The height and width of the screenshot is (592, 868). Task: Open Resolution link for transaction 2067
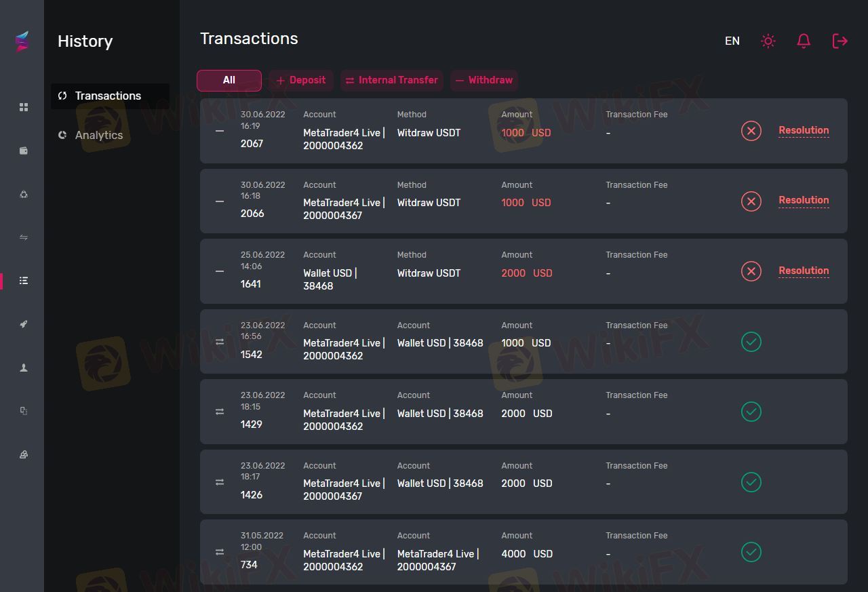(x=804, y=130)
